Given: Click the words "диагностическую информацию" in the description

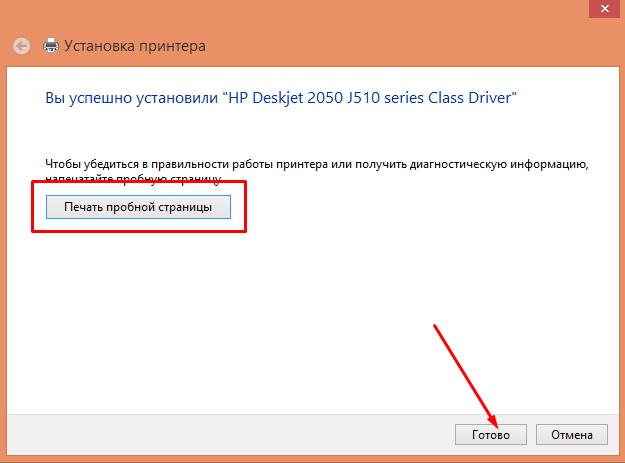Looking at the screenshot, I should pyautogui.click(x=500, y=162).
